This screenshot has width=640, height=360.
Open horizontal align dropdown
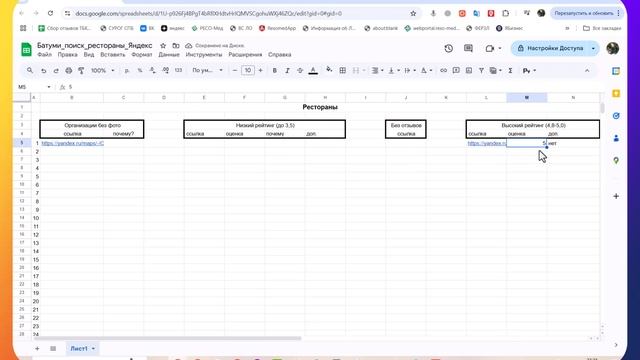click(x=377, y=71)
